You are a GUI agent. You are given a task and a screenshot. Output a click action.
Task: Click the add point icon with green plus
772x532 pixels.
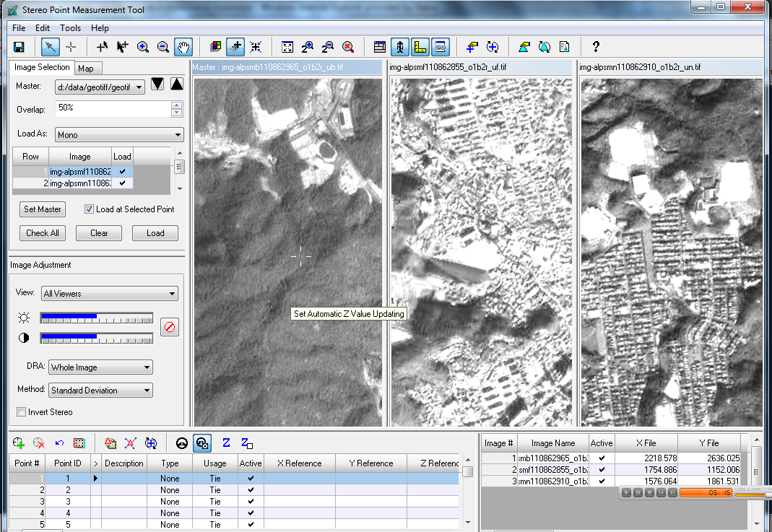click(x=19, y=443)
